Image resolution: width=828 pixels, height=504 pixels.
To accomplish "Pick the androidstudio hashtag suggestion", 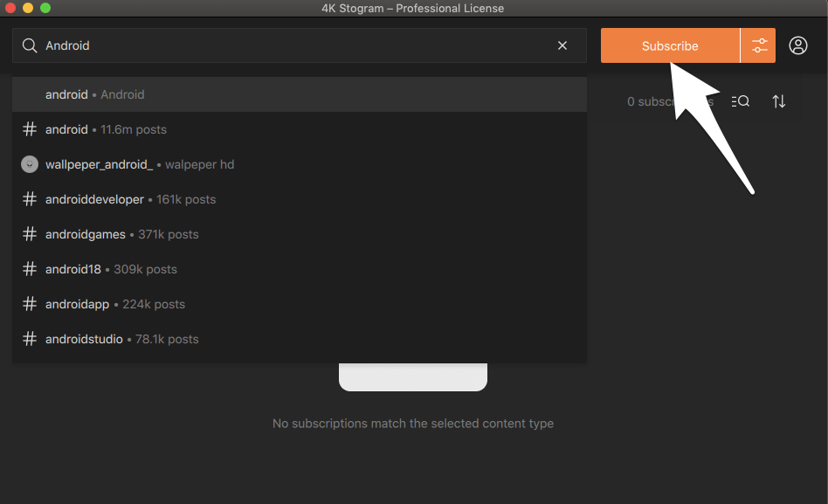I will tap(121, 339).
